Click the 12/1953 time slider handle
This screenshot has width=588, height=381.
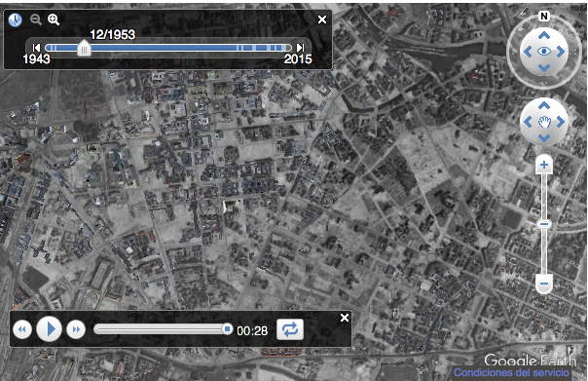click(x=84, y=48)
